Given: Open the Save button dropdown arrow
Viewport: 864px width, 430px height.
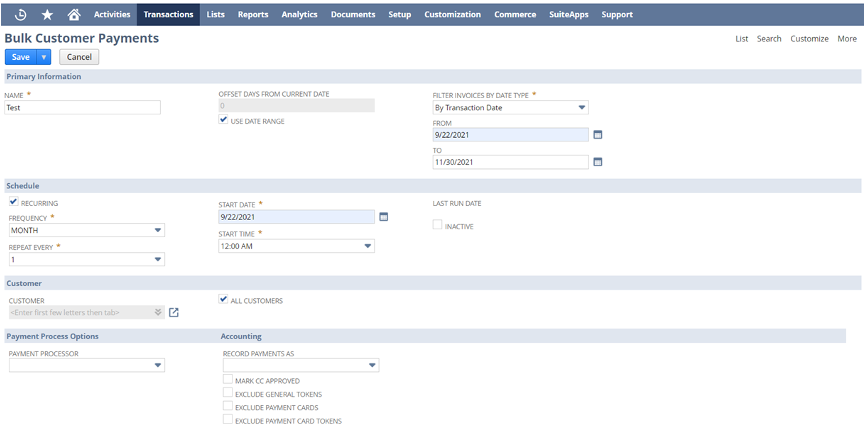Looking at the screenshot, I should pos(44,57).
